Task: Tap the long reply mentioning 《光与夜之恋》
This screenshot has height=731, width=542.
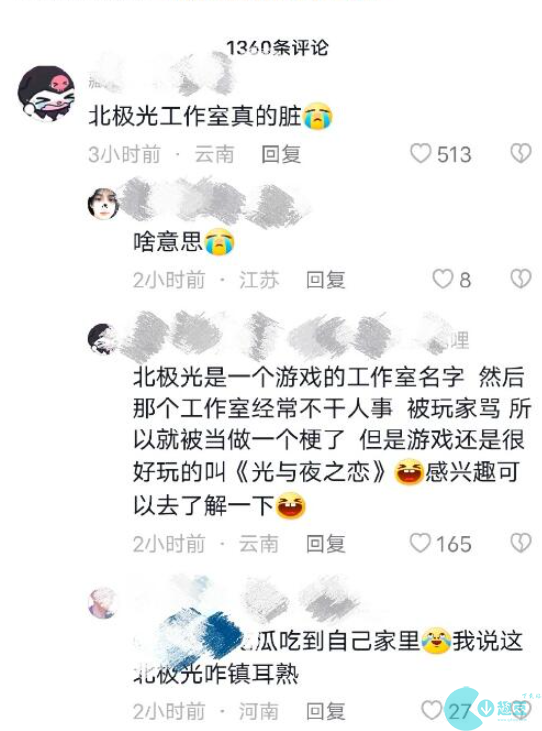Action: click(x=332, y=441)
